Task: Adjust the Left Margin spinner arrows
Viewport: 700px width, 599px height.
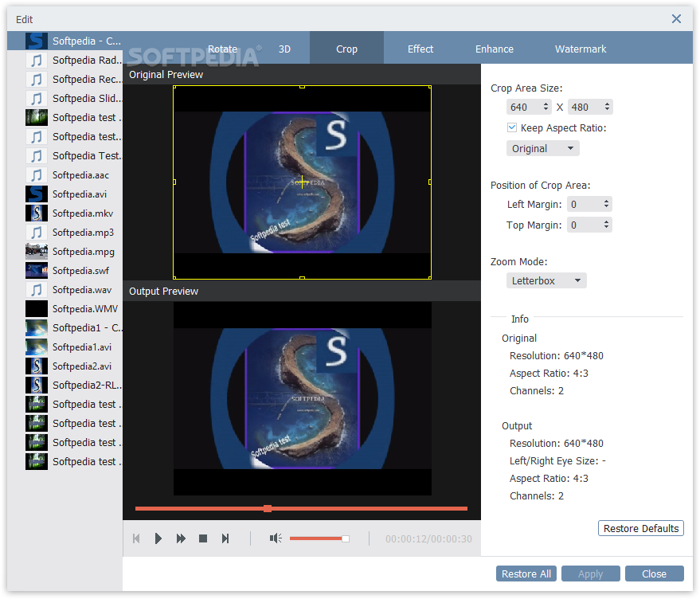Action: point(606,204)
